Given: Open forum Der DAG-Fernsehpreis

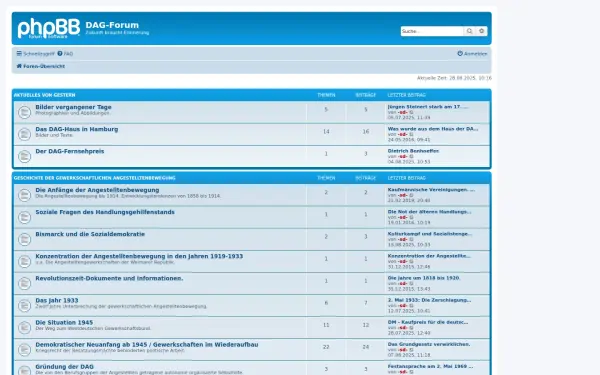Looking at the screenshot, I should [70, 152].
